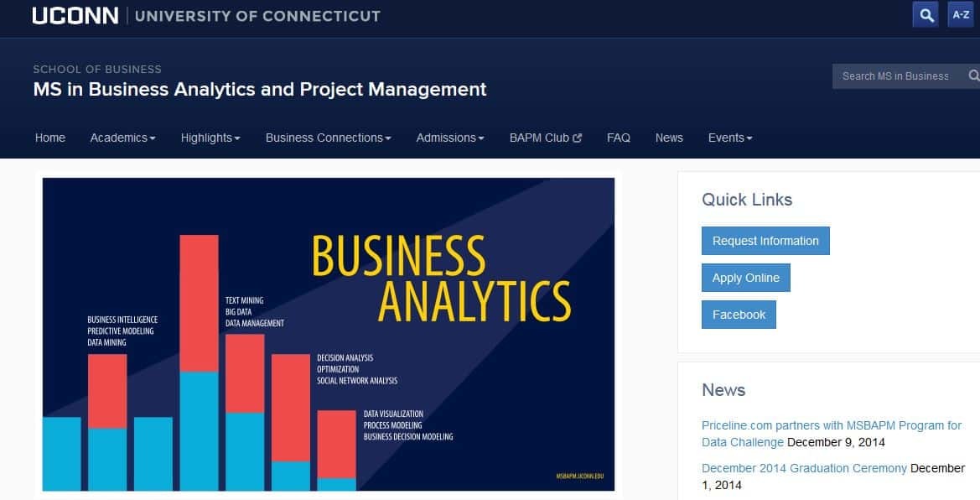Open the Admissions dropdown menu
This screenshot has width=980, height=500.
(x=449, y=138)
